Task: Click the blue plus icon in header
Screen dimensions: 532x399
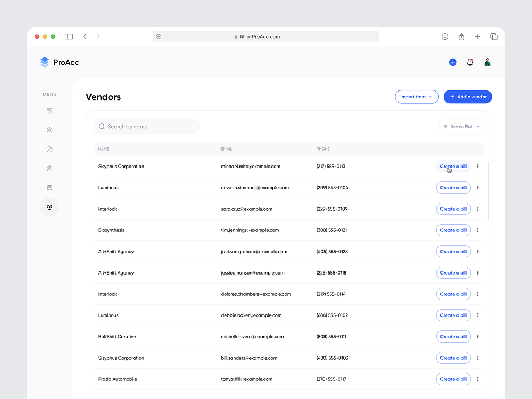Action: (x=453, y=62)
